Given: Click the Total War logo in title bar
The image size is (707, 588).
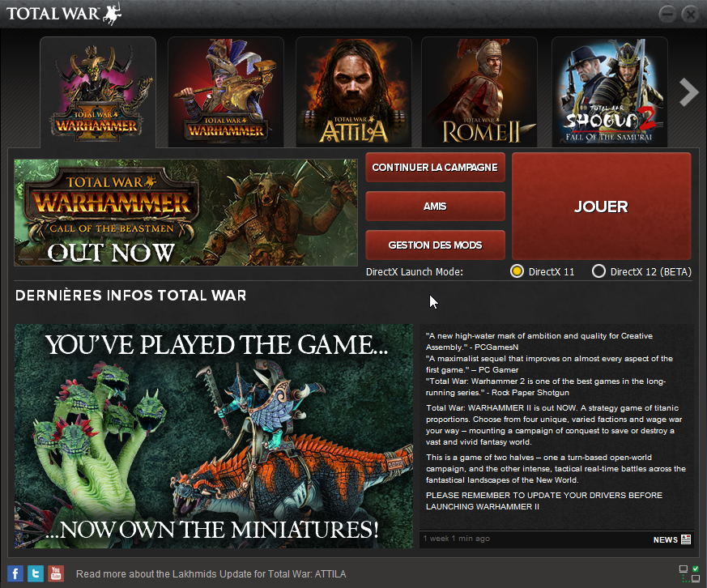Looking at the screenshot, I should click(64, 14).
